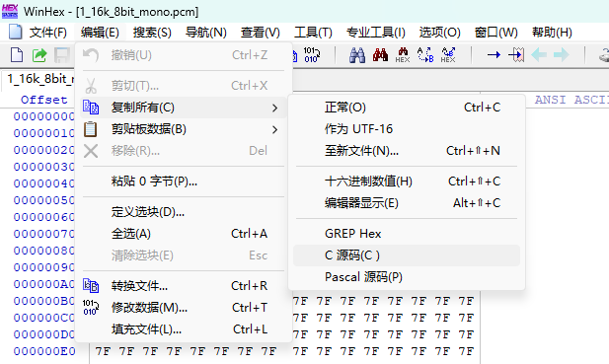Select 填充文件(L)... menu entry
Viewport: 609px width, 364px height.
184,329
